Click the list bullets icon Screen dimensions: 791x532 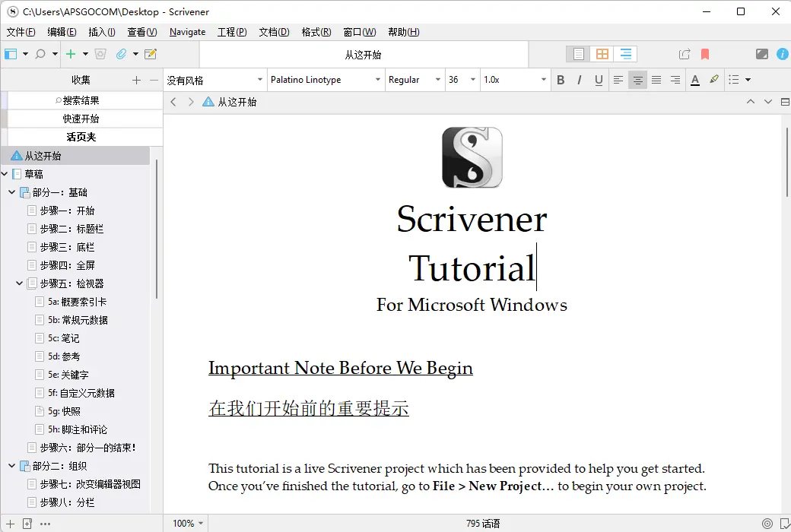(x=734, y=80)
